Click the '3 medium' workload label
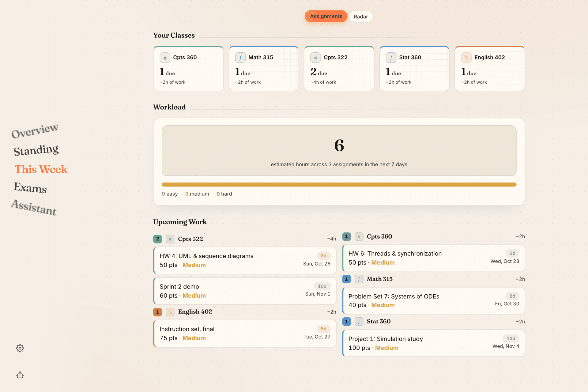588x392 pixels. click(x=197, y=194)
